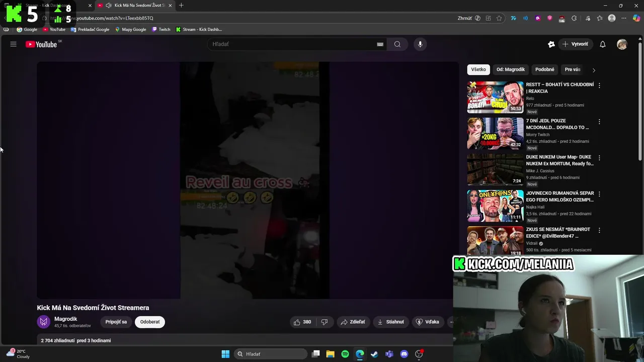Focus the Windows taskbar Hľadať search box
This screenshot has width=644, height=362.
(x=271, y=354)
